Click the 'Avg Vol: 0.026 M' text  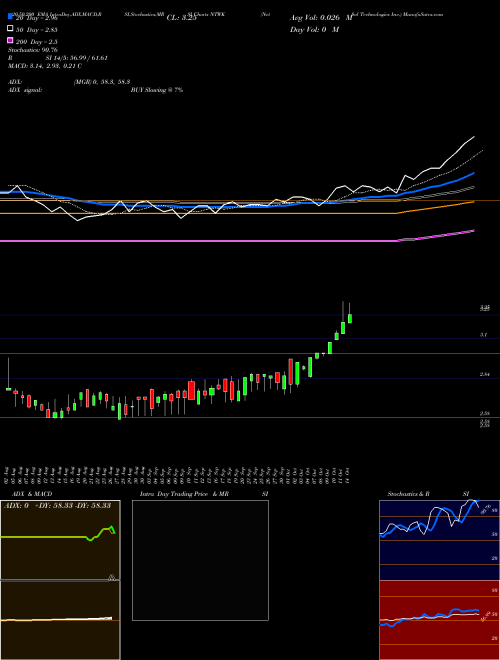pos(321,18)
